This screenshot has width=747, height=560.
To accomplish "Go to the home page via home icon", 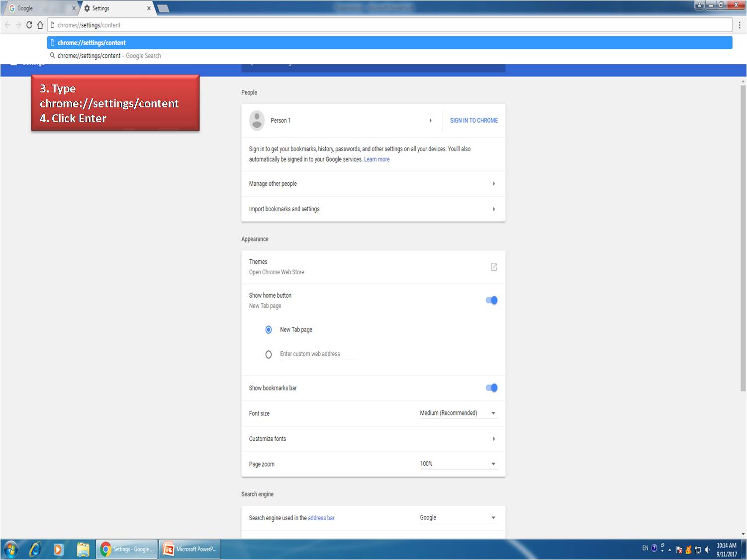I will [40, 25].
